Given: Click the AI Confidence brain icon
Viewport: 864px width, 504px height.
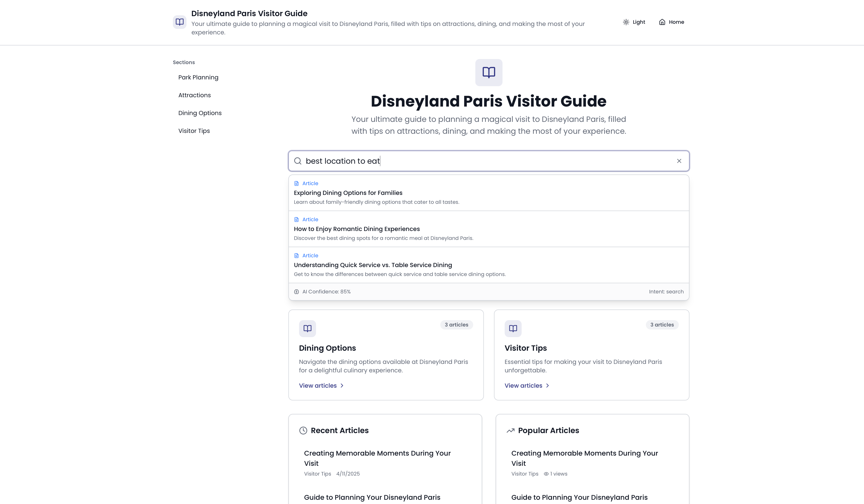Looking at the screenshot, I should coord(296,291).
